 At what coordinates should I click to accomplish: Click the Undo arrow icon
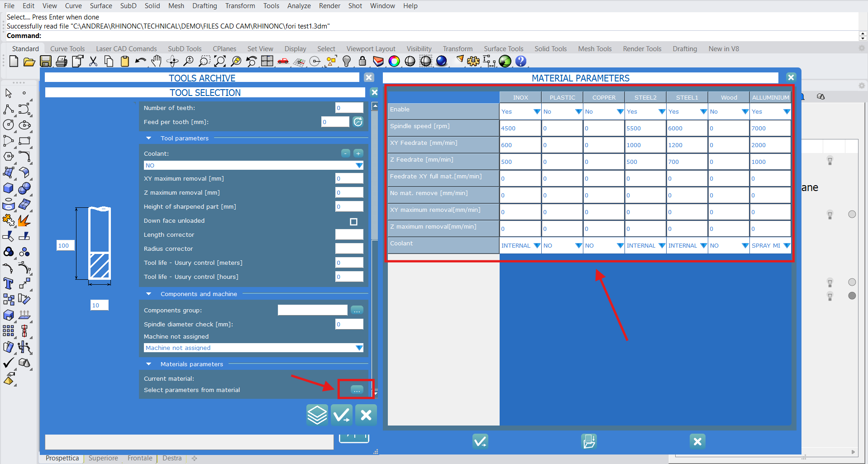140,61
